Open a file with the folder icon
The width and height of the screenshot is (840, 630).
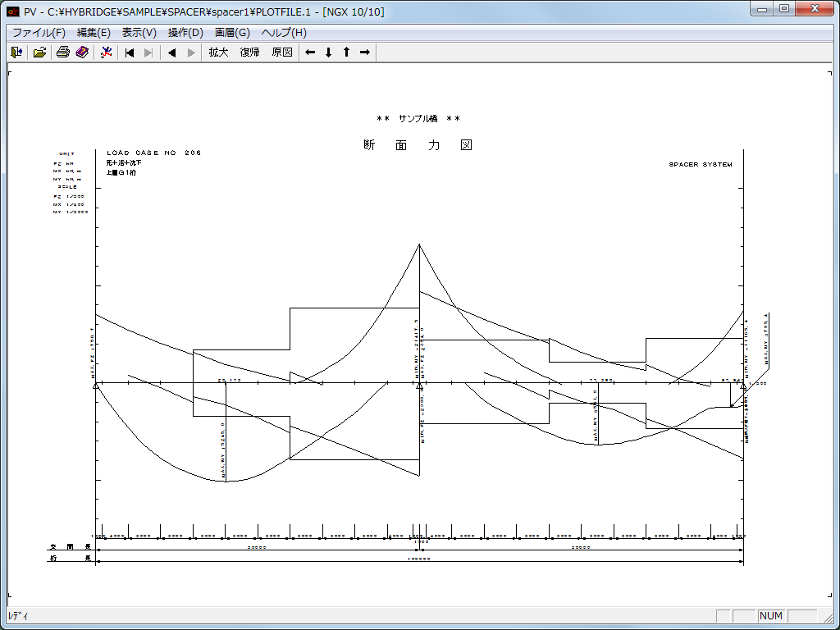[39, 52]
